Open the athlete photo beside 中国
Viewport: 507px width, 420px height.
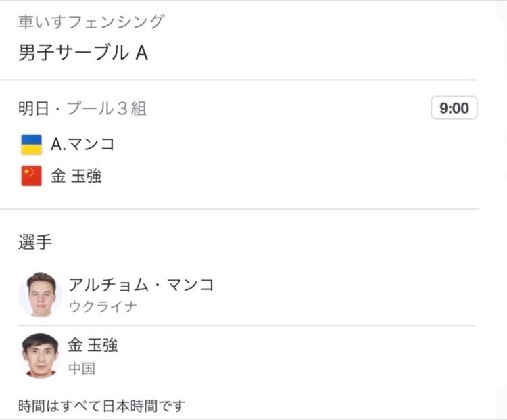click(x=40, y=355)
